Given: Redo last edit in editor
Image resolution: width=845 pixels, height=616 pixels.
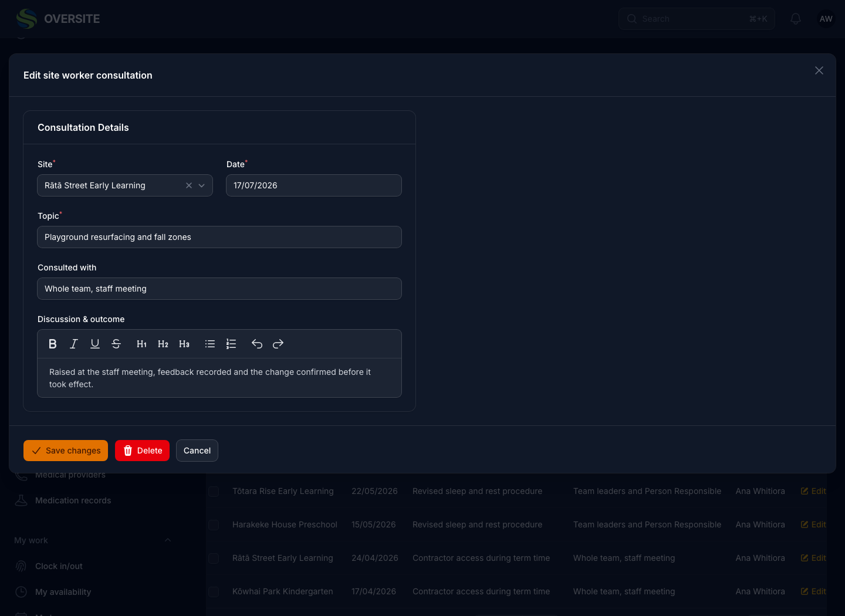Looking at the screenshot, I should 278,344.
